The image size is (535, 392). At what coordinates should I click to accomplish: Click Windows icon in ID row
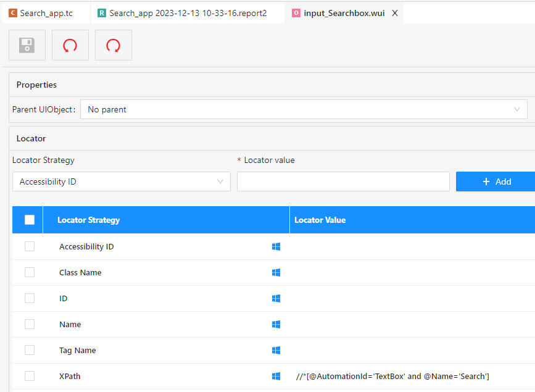(x=276, y=298)
